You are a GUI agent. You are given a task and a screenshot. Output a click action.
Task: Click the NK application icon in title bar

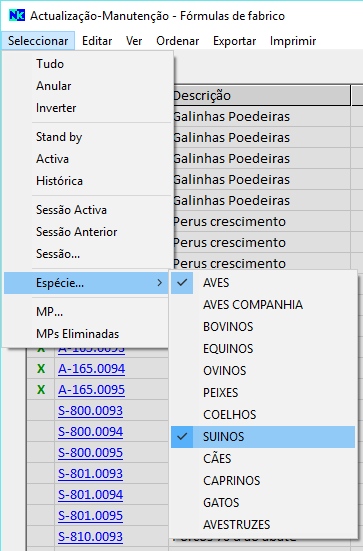17,15
